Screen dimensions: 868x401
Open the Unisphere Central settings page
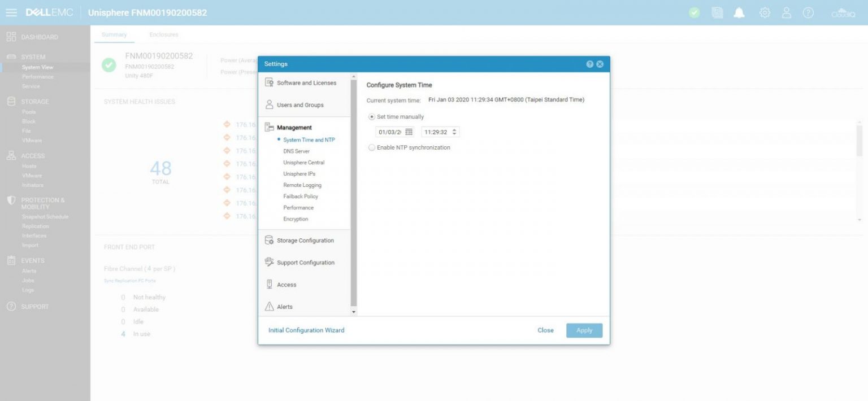pos(304,163)
